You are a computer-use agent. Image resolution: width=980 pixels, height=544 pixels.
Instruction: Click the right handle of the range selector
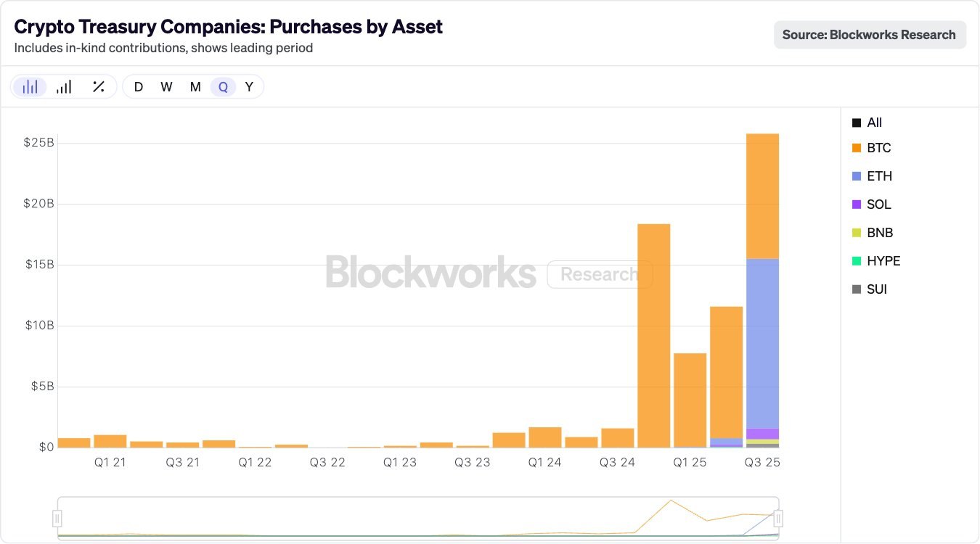click(x=778, y=518)
